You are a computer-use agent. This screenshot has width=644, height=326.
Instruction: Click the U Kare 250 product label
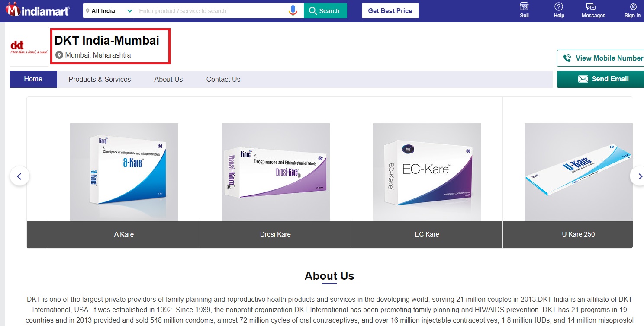pyautogui.click(x=579, y=234)
